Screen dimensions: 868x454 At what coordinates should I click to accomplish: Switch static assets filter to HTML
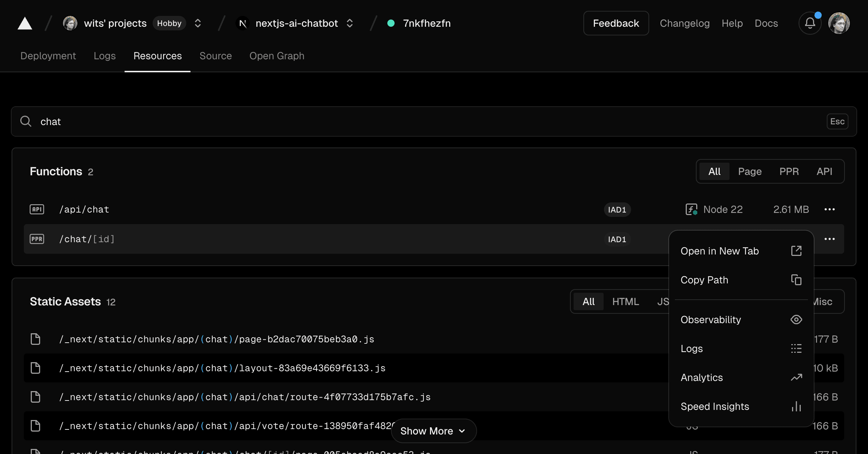pyautogui.click(x=625, y=301)
